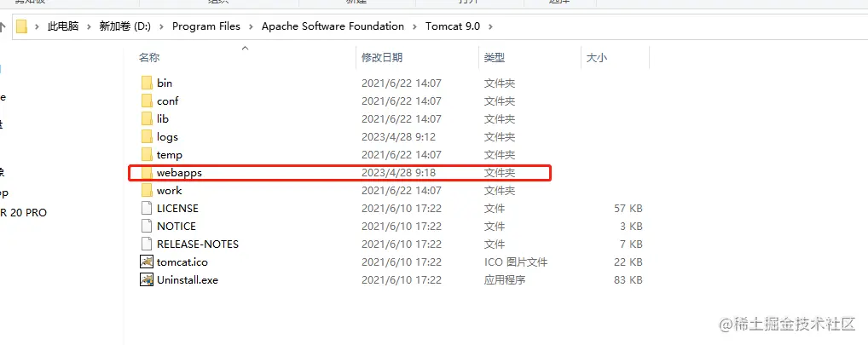Image resolution: width=868 pixels, height=345 pixels.
Task: Select the Uninstall.exe file name
Action: [x=187, y=279]
